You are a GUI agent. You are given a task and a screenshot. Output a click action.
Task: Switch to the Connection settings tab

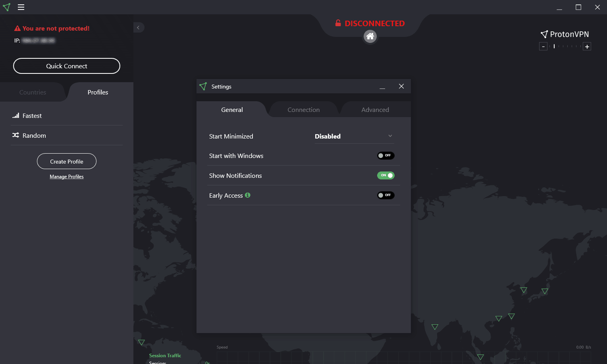(x=304, y=110)
